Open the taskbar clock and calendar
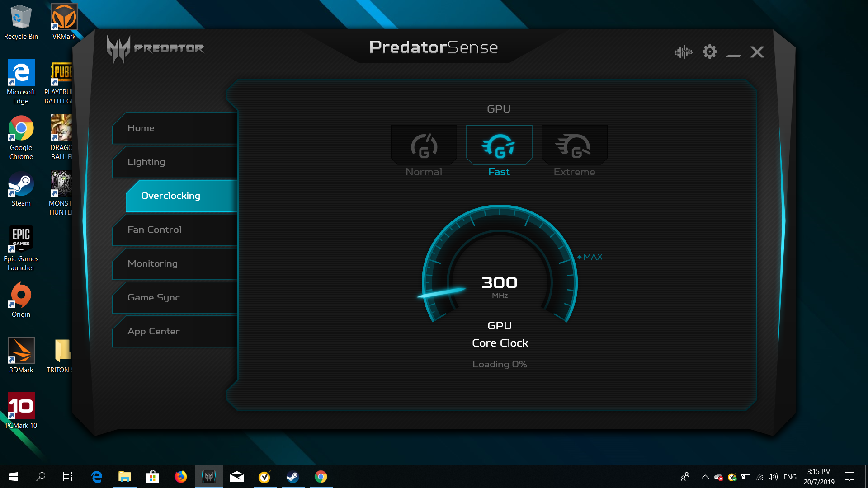The height and width of the screenshot is (488, 868). [x=819, y=477]
